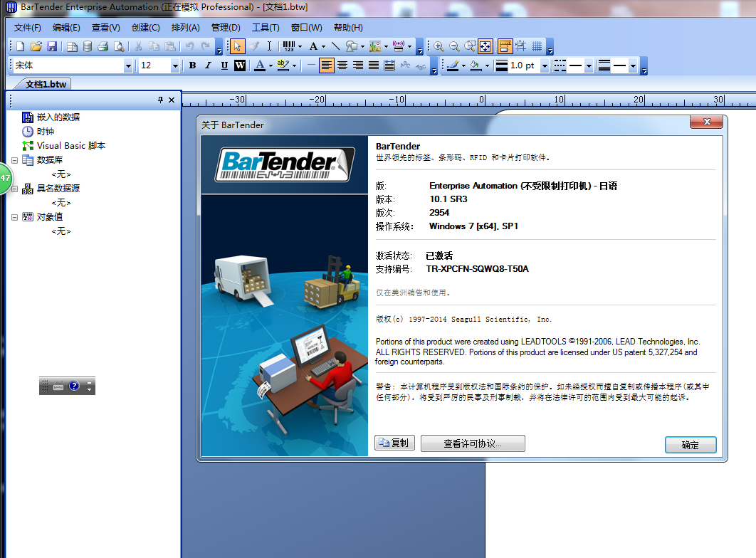Zoom out with the minus magnifier
This screenshot has width=756, height=558.
coord(453,46)
